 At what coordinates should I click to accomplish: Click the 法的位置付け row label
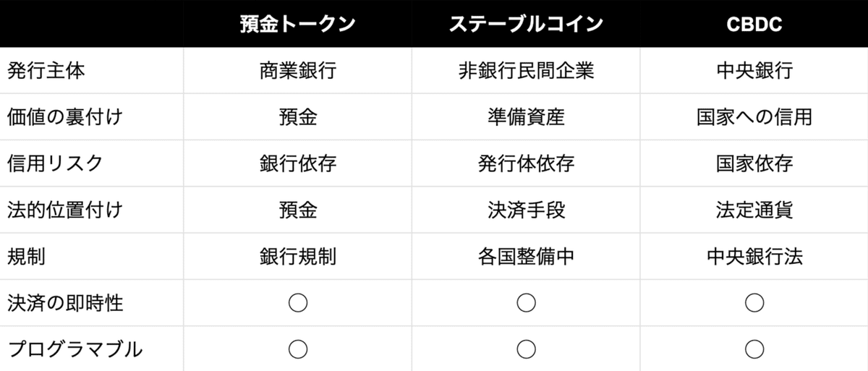[65, 210]
